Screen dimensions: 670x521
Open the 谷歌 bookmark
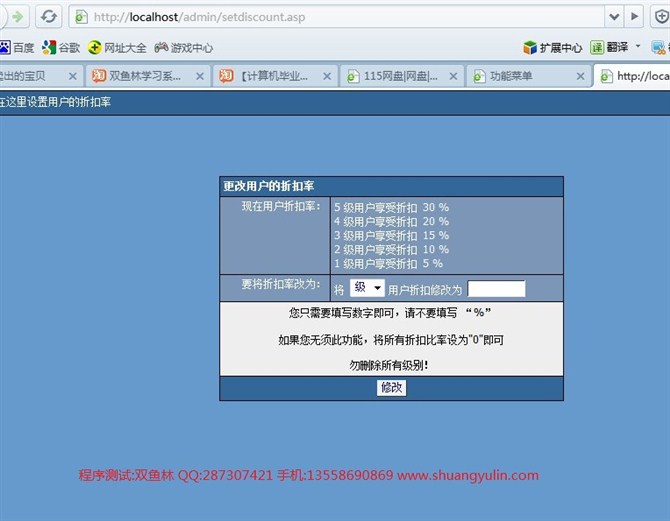(x=61, y=47)
